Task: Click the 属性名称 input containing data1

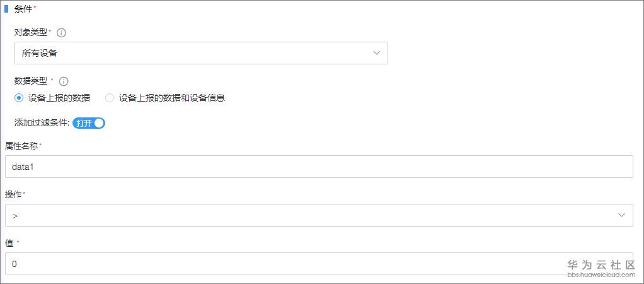Action: coord(318,167)
